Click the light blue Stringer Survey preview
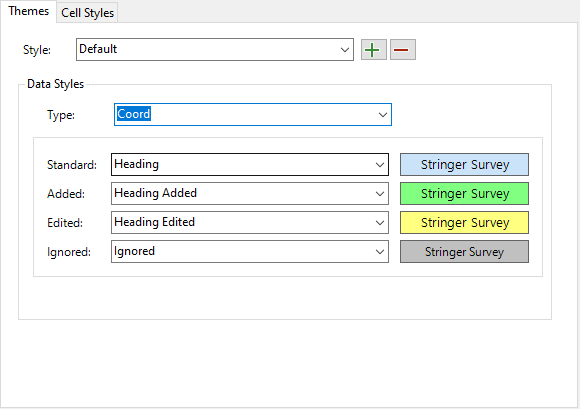 pyautogui.click(x=464, y=165)
